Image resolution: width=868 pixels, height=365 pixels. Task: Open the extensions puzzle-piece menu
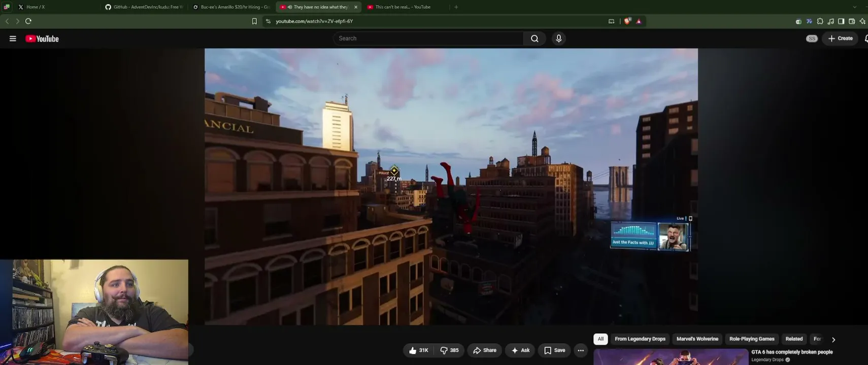tap(820, 21)
